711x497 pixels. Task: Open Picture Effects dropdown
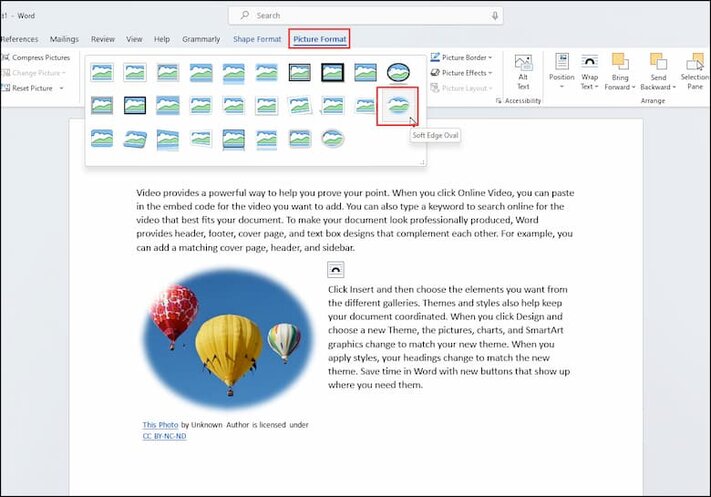(x=462, y=73)
